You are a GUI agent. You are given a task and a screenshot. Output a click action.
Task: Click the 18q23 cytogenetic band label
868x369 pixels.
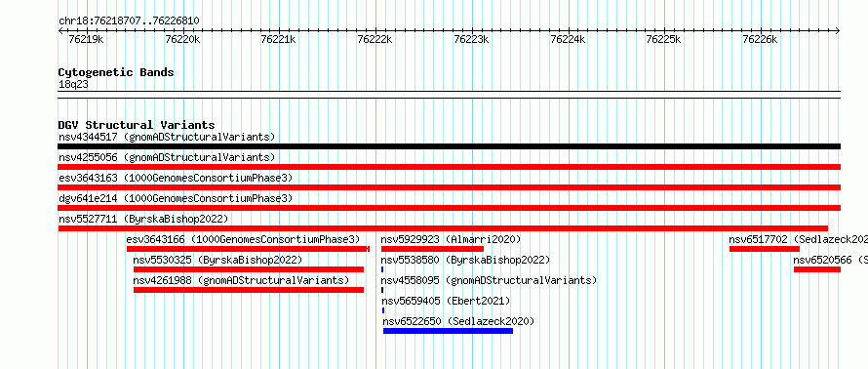coord(73,85)
